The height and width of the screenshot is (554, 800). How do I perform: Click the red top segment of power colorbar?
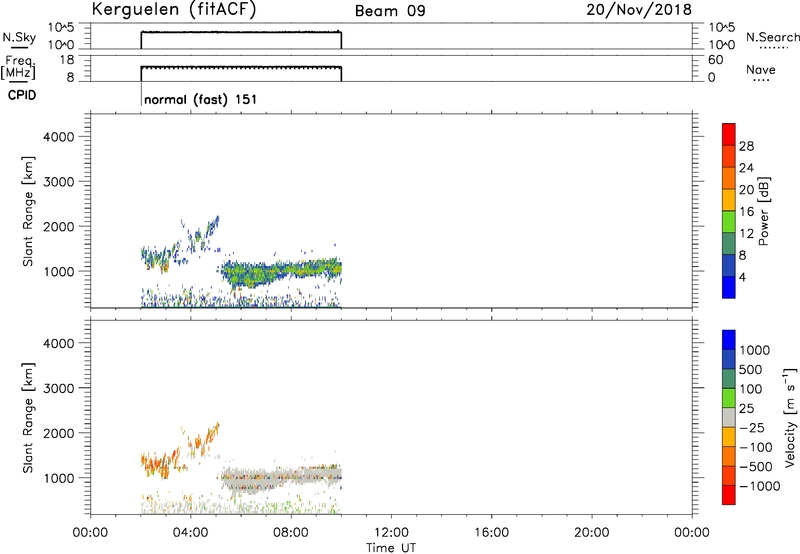tap(729, 135)
